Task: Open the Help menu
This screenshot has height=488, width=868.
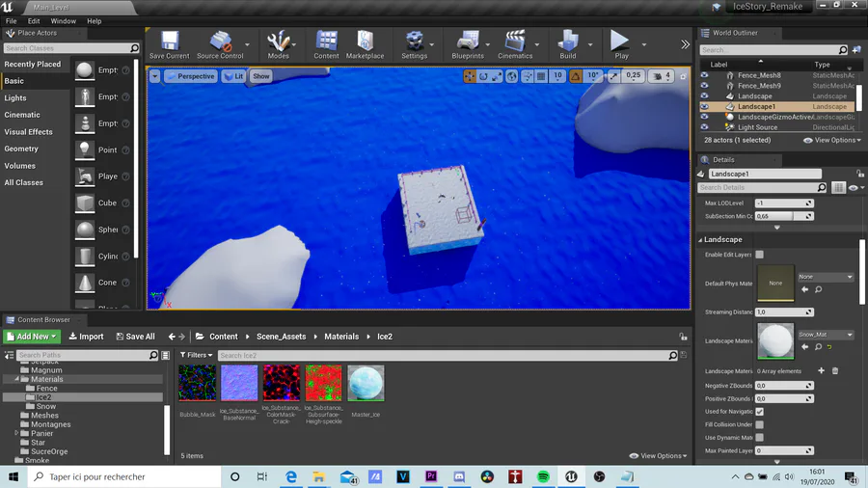Action: point(95,21)
